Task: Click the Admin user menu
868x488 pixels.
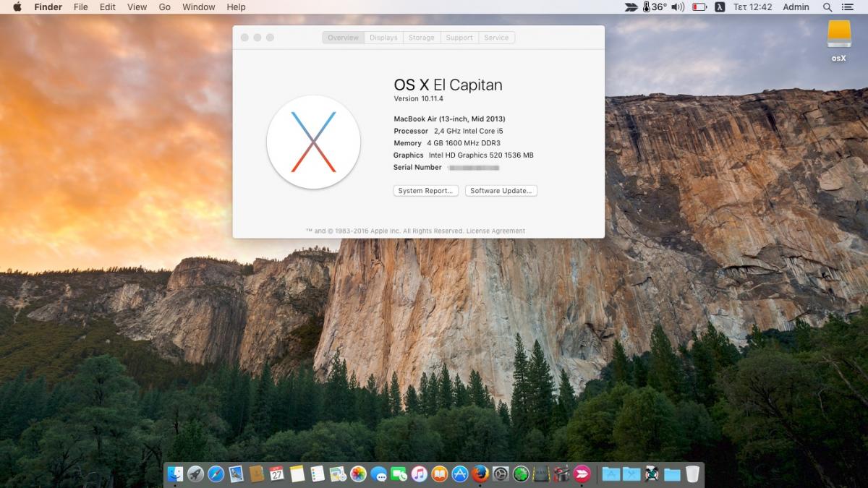Action: point(796,7)
